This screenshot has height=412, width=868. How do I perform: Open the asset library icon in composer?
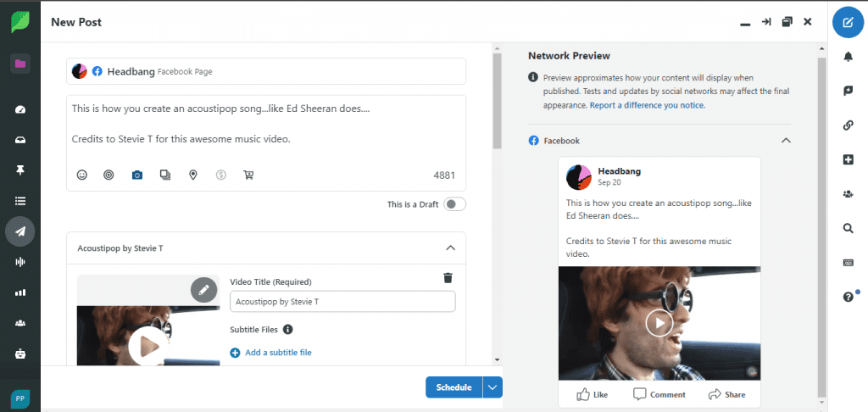point(165,175)
